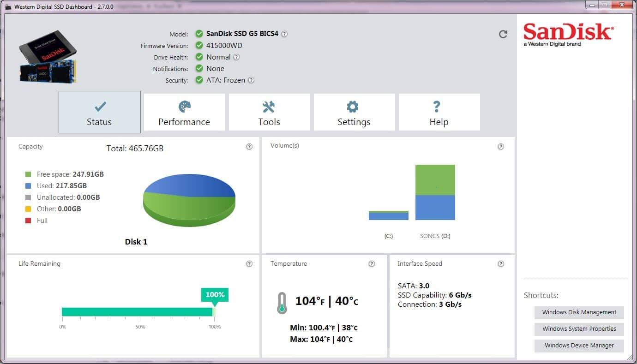Click the SanDisk SSD drive image
The width and height of the screenshot is (637, 364).
(48, 57)
